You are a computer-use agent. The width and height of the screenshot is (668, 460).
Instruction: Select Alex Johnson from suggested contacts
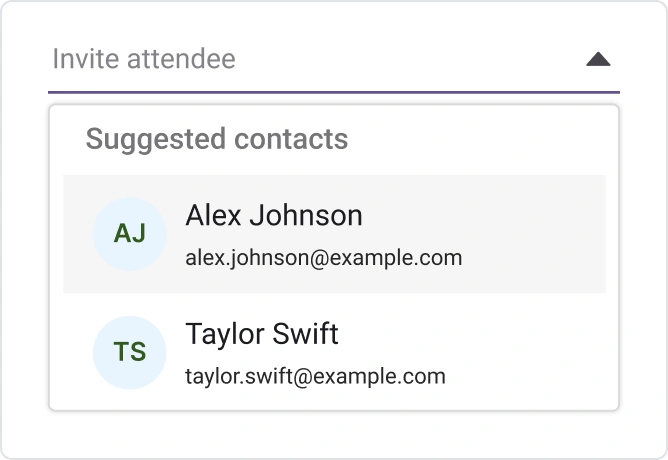coord(334,234)
